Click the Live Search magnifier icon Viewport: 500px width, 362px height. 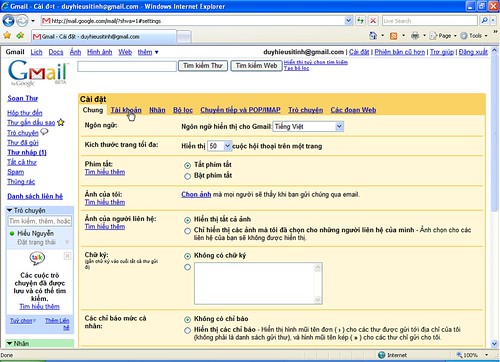(x=484, y=21)
